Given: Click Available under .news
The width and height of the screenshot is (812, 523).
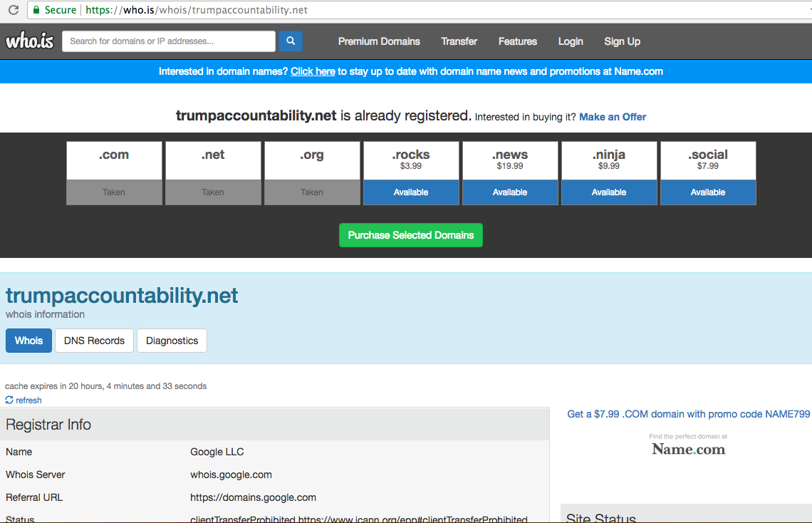Looking at the screenshot, I should pyautogui.click(x=510, y=192).
